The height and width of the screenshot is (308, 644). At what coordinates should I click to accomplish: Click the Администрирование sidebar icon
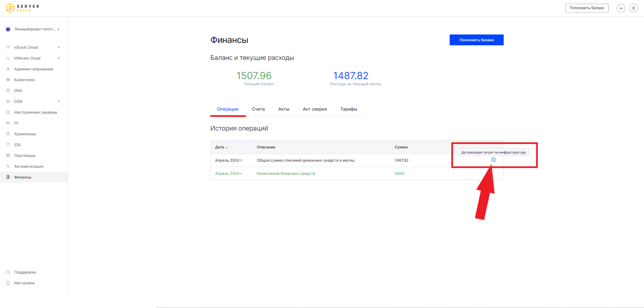[8, 69]
